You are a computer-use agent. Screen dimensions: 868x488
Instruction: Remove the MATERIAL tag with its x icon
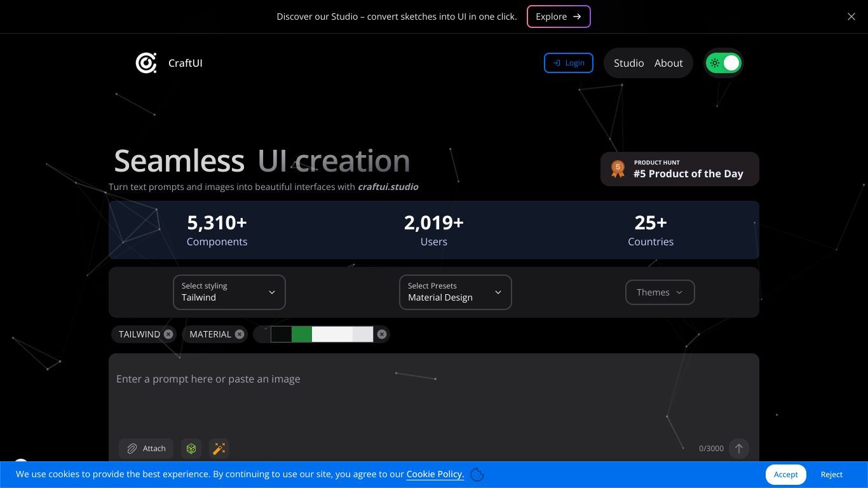(x=240, y=334)
